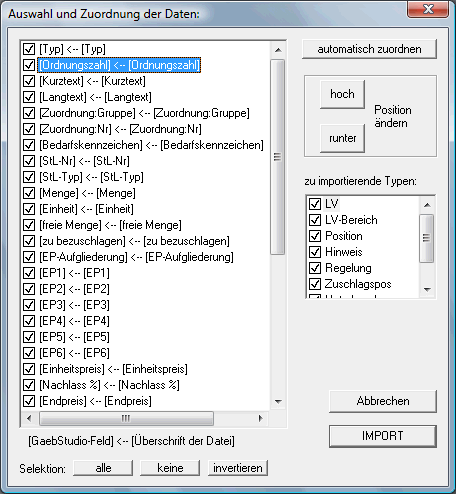Click the field list's right scroll arrow

pos(261,418)
